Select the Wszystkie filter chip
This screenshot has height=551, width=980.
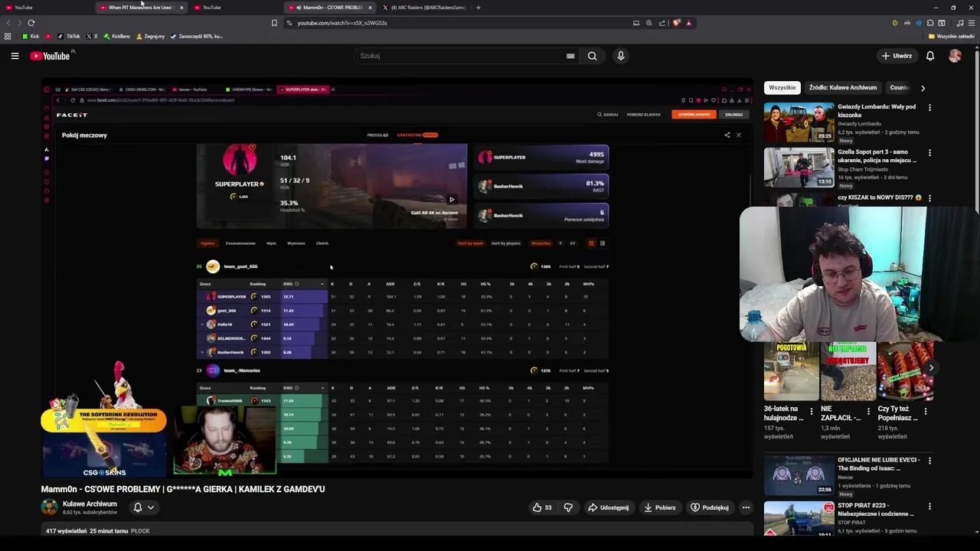[782, 88]
